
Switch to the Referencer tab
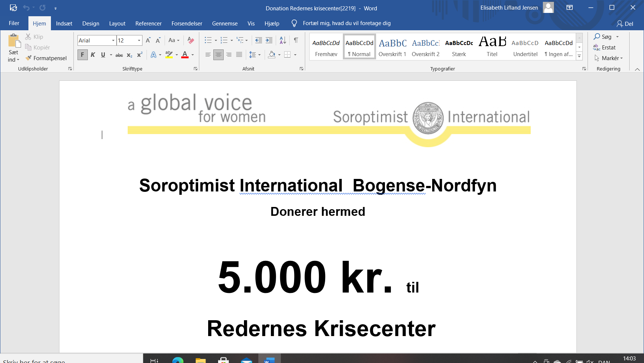tap(148, 23)
